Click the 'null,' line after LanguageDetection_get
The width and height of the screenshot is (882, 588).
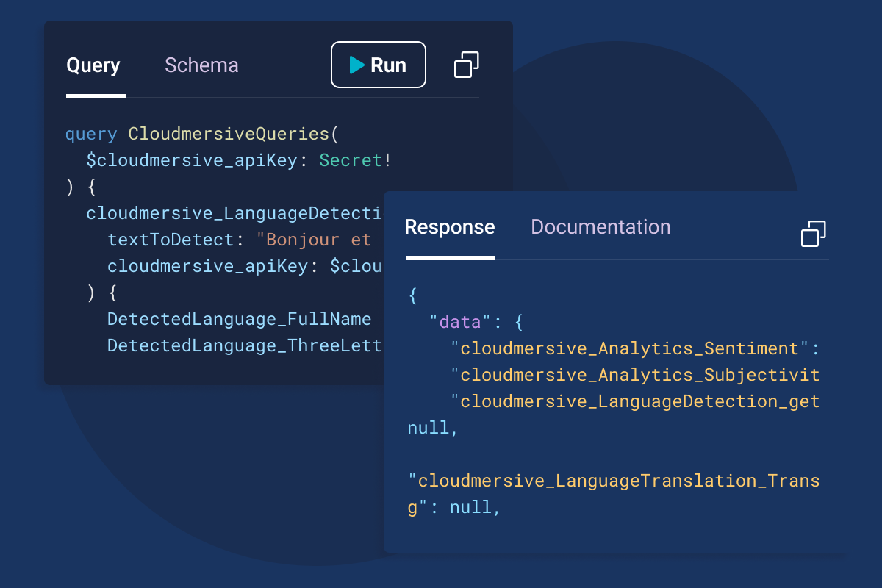[434, 428]
